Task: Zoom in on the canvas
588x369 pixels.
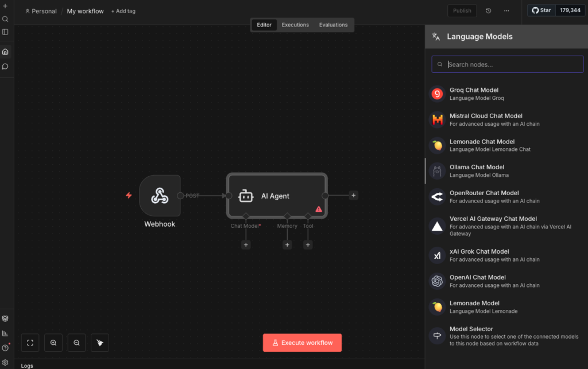Action: (53, 343)
